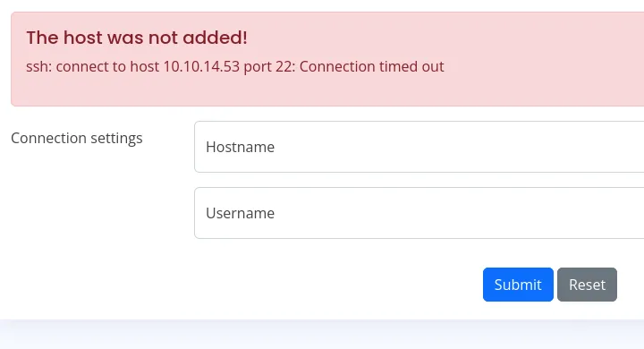Click "connect to host" text in alert
644x349 pixels.
107,66
